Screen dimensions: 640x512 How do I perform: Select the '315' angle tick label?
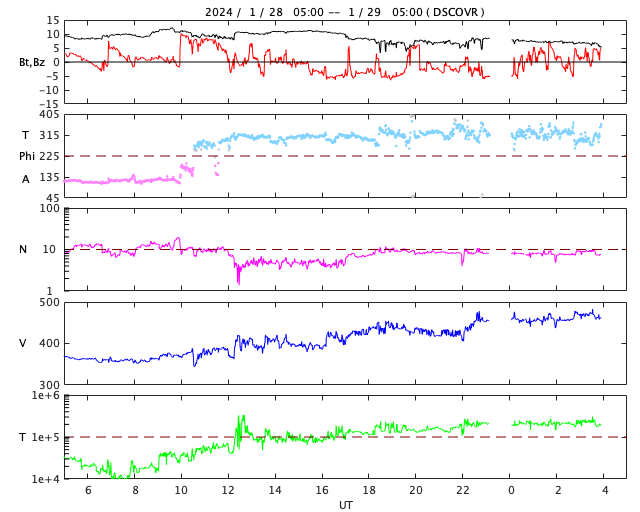[x=49, y=135]
